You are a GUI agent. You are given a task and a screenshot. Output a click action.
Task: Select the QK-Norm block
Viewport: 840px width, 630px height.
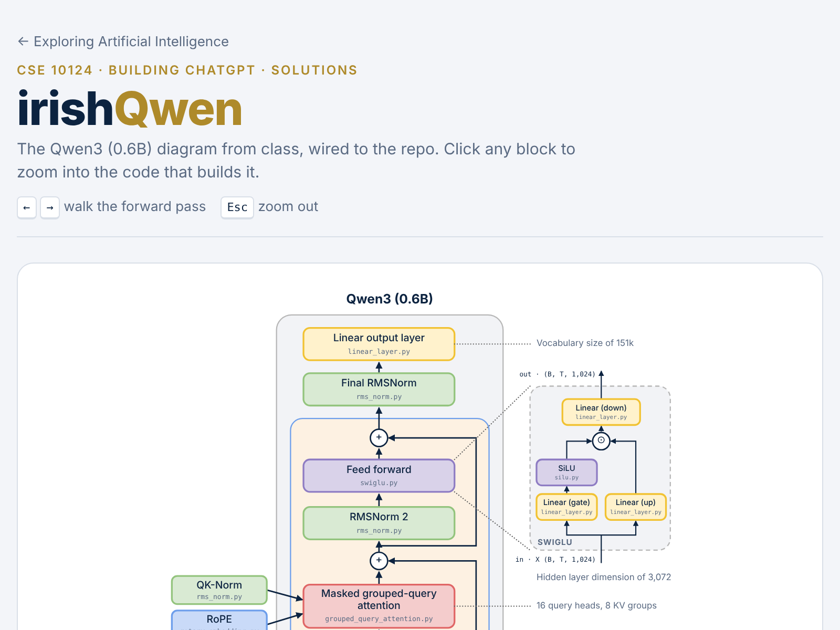219,590
